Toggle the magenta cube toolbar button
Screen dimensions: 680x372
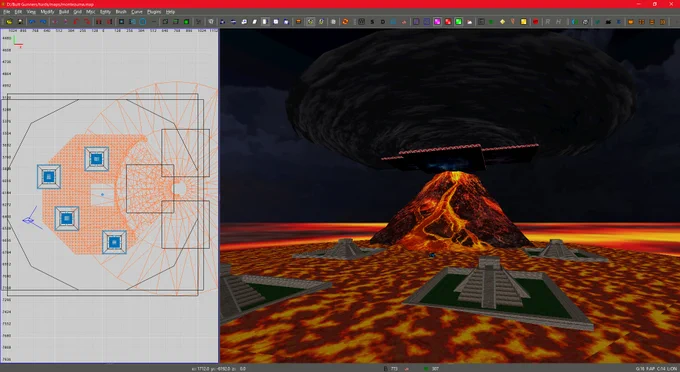pos(437,21)
